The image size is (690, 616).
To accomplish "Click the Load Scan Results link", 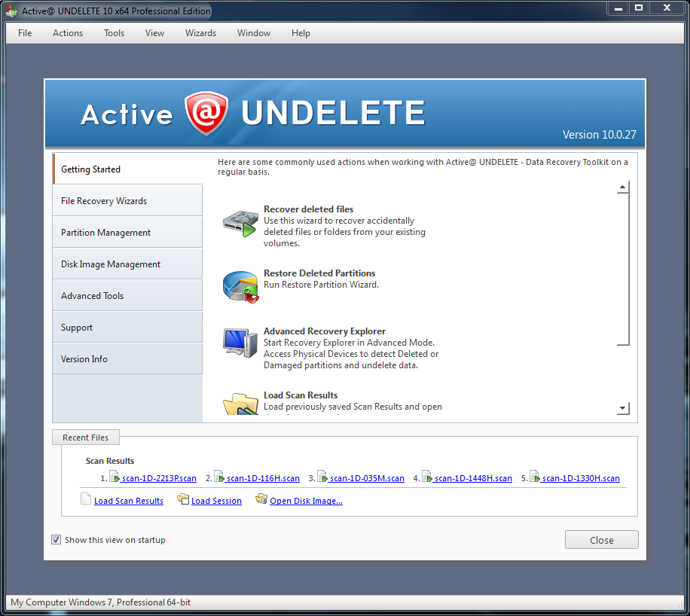I will coord(129,501).
